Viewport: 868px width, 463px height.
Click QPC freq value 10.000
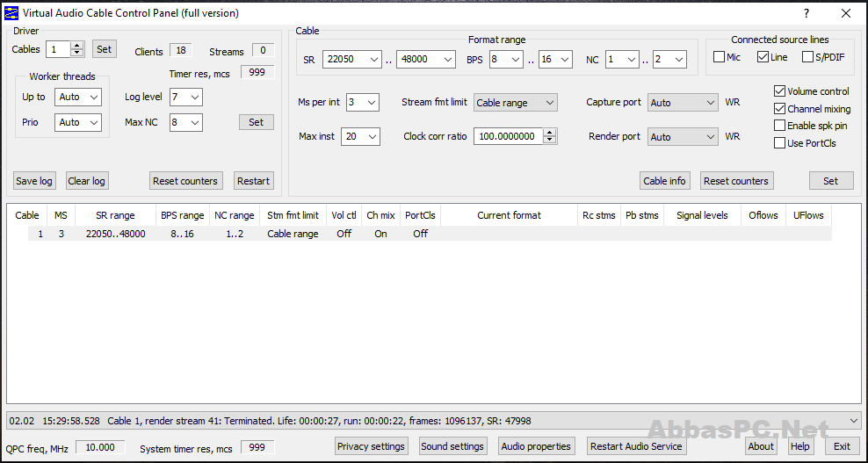tap(100, 447)
